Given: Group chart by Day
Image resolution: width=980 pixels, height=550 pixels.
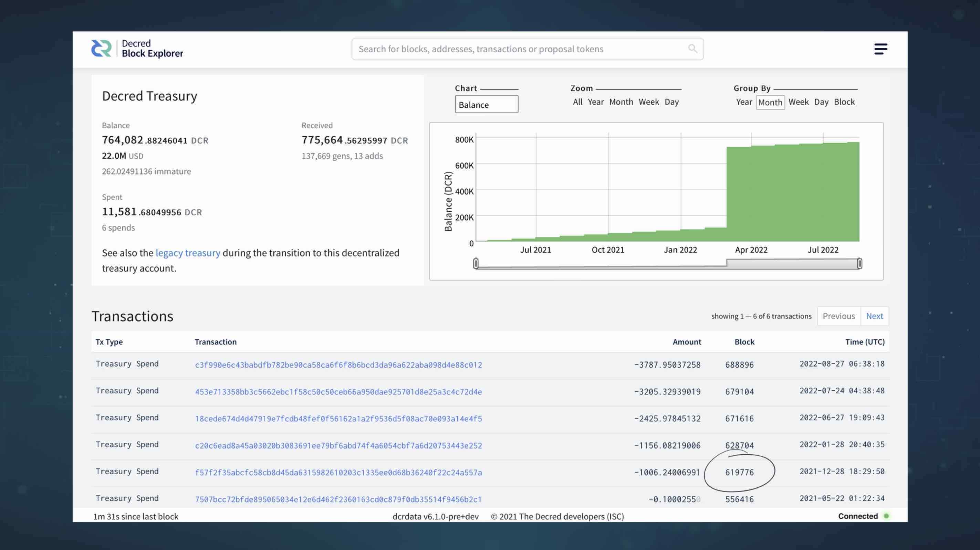Looking at the screenshot, I should [821, 102].
